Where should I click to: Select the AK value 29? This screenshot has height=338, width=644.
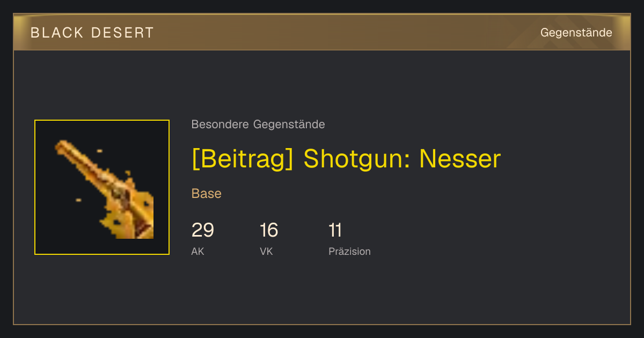point(203,230)
